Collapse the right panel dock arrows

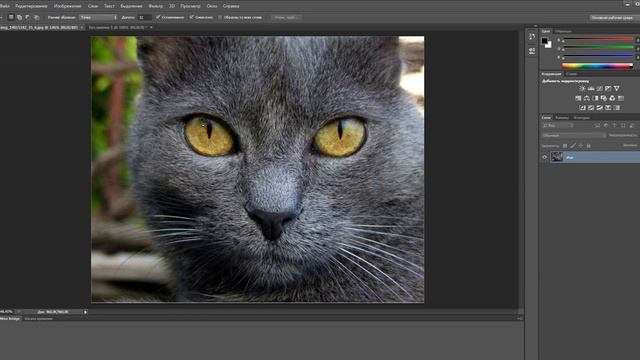pos(536,26)
